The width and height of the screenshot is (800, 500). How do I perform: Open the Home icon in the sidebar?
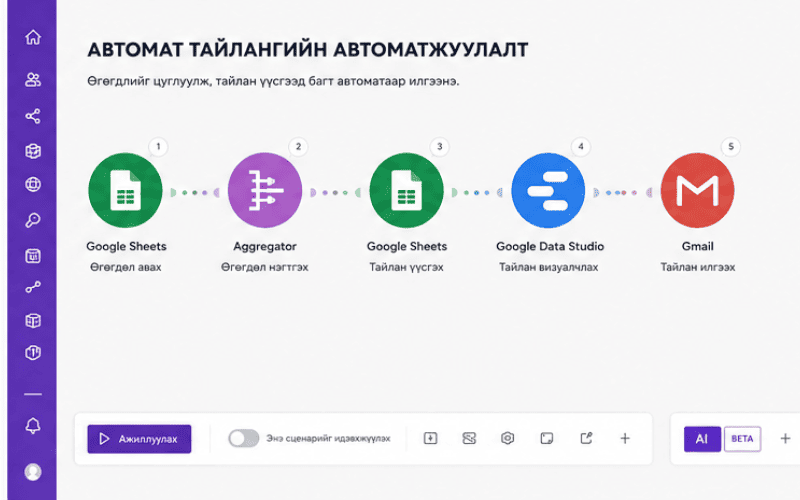pos(33,37)
